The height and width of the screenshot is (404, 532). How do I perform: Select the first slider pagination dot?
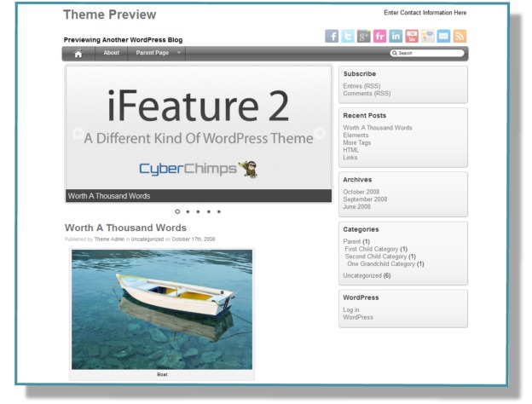[177, 211]
